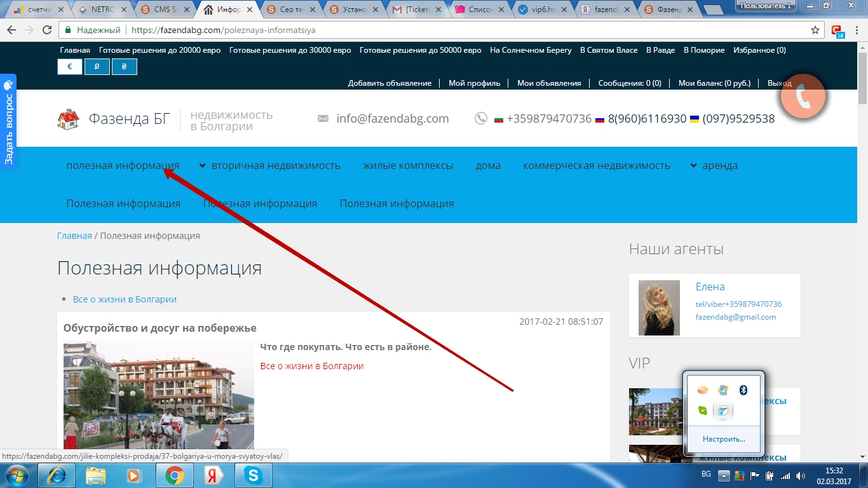Switch to the vip6.ho tab
Viewport: 868px width, 488px height.
pyautogui.click(x=543, y=10)
